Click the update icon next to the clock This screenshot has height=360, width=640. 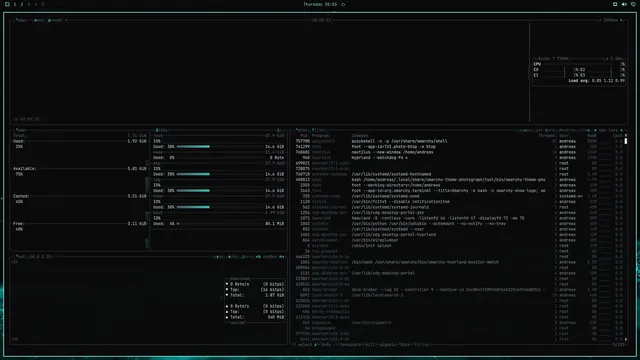pos(343,4)
